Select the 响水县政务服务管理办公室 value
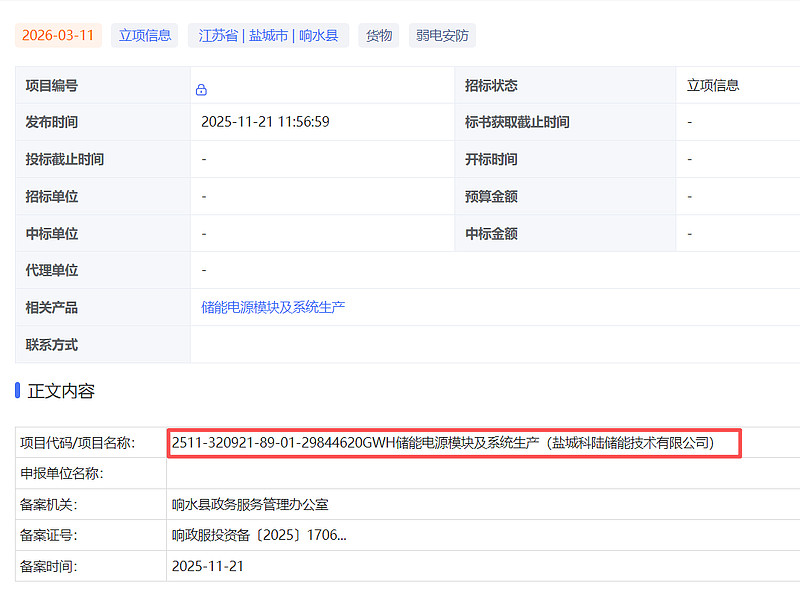800x589 pixels. (250, 505)
